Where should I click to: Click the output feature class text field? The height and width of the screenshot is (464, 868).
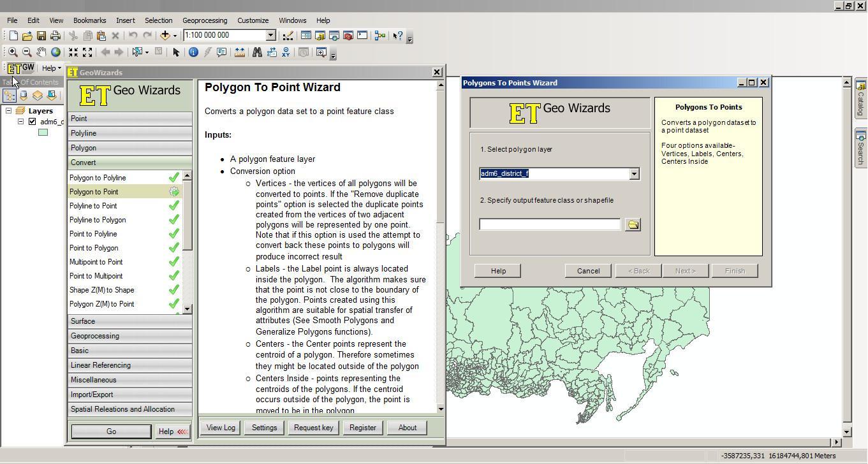pos(550,224)
